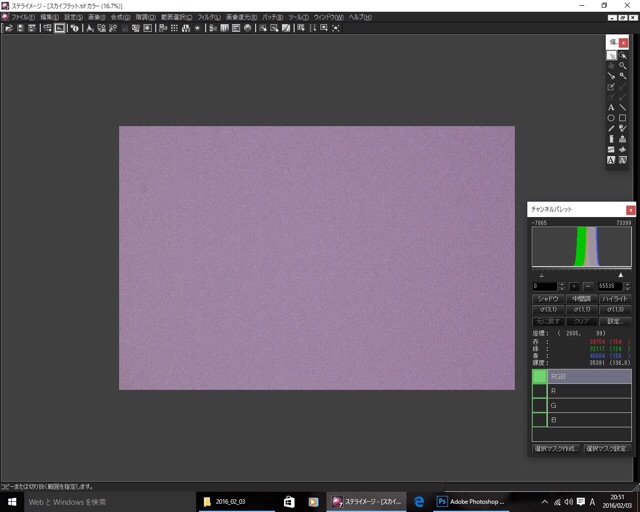Viewport: 640px width, 512px height.
Task: Click the highlight level field showing 65535
Action: pyautogui.click(x=611, y=286)
